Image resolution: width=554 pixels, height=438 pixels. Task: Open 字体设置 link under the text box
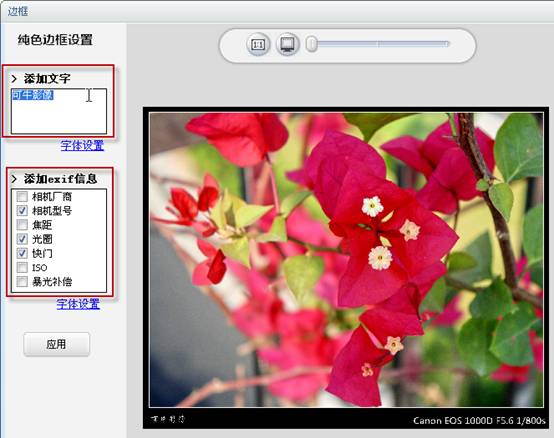pyautogui.click(x=82, y=145)
